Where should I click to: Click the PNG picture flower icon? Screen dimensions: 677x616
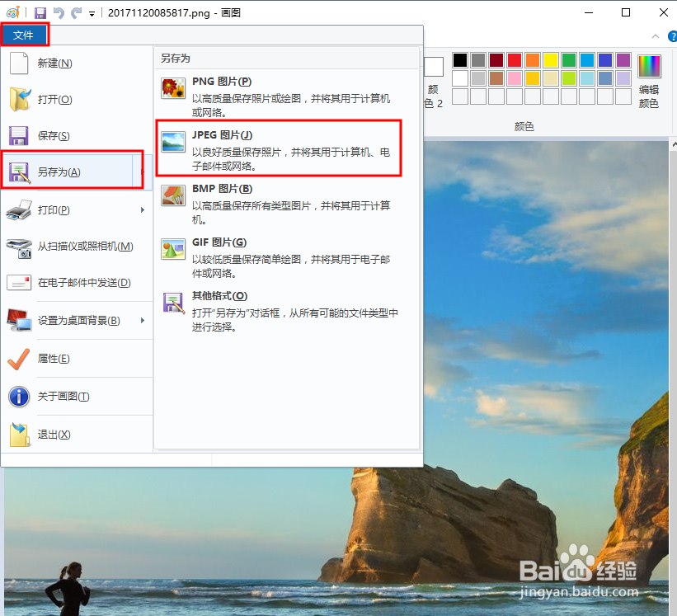173,88
